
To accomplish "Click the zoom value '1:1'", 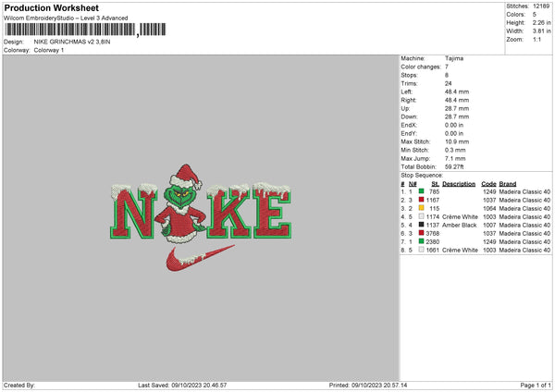I will (x=536, y=39).
